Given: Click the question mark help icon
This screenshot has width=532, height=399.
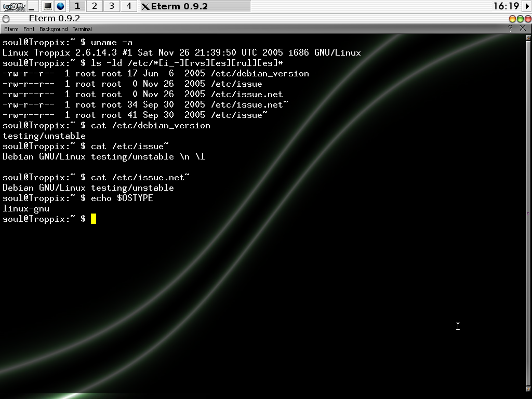Looking at the screenshot, I should click(x=510, y=29).
